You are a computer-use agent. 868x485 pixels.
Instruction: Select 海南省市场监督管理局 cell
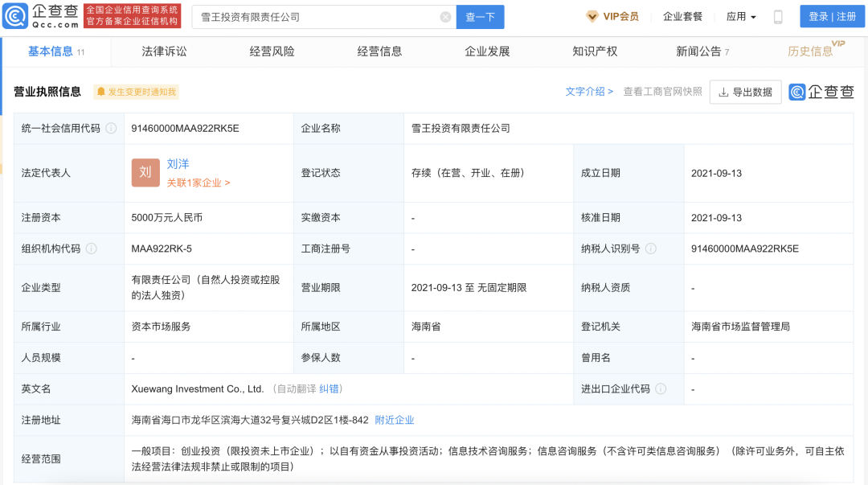tap(741, 327)
